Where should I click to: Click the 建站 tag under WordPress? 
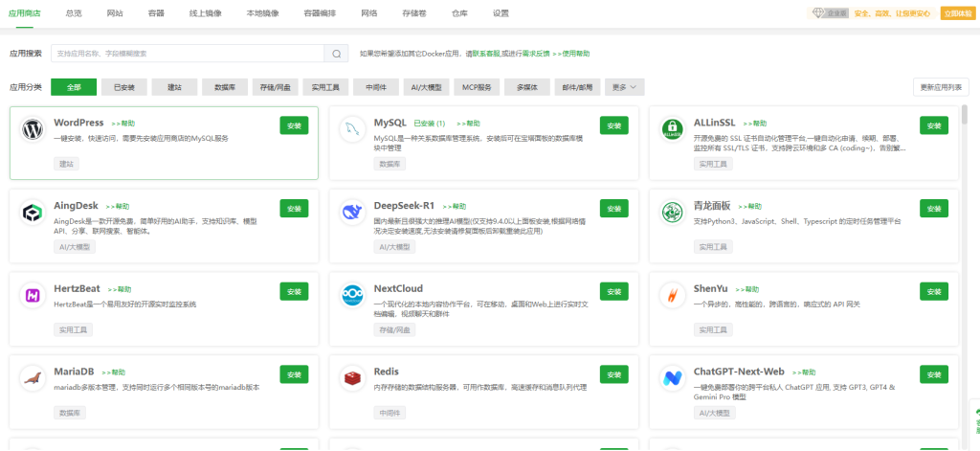pyautogui.click(x=66, y=164)
